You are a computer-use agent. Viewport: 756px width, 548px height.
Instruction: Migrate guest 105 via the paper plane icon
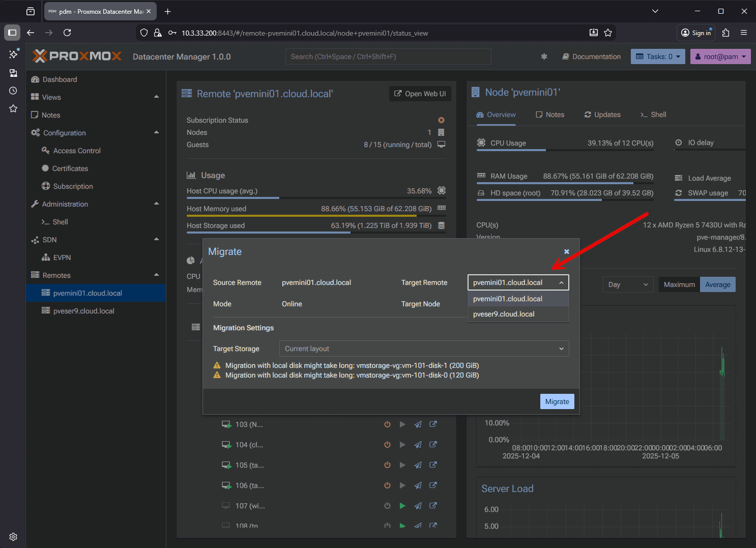coord(418,465)
